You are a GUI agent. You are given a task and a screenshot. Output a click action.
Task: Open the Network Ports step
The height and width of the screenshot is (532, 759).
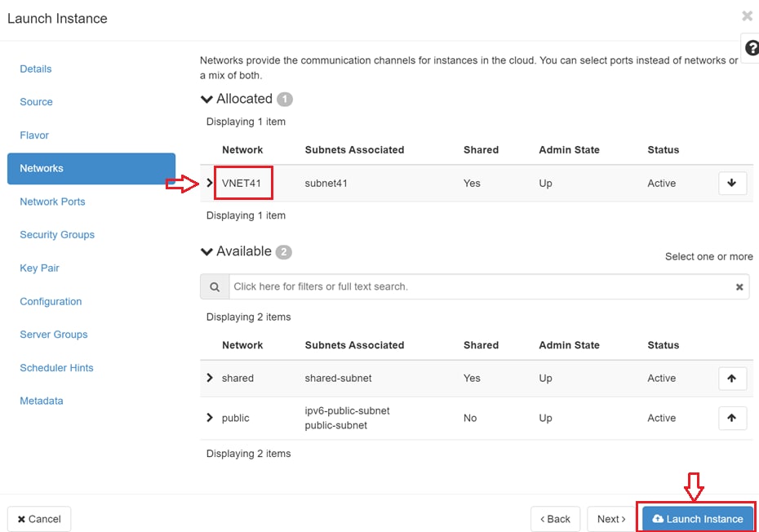coord(52,202)
